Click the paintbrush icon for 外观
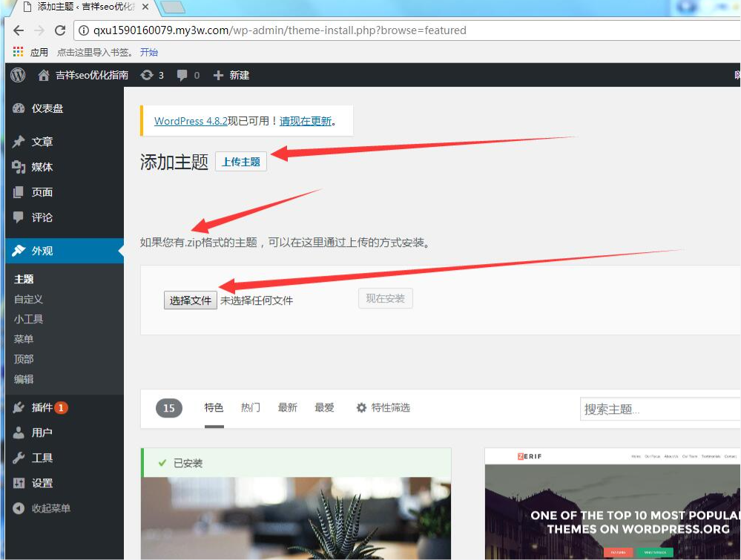 tap(19, 251)
